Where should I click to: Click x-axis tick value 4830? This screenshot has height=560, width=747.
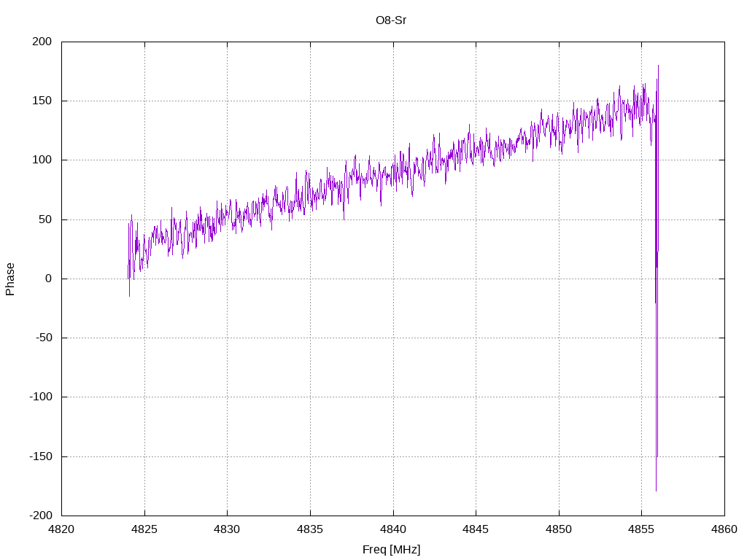tap(228, 529)
